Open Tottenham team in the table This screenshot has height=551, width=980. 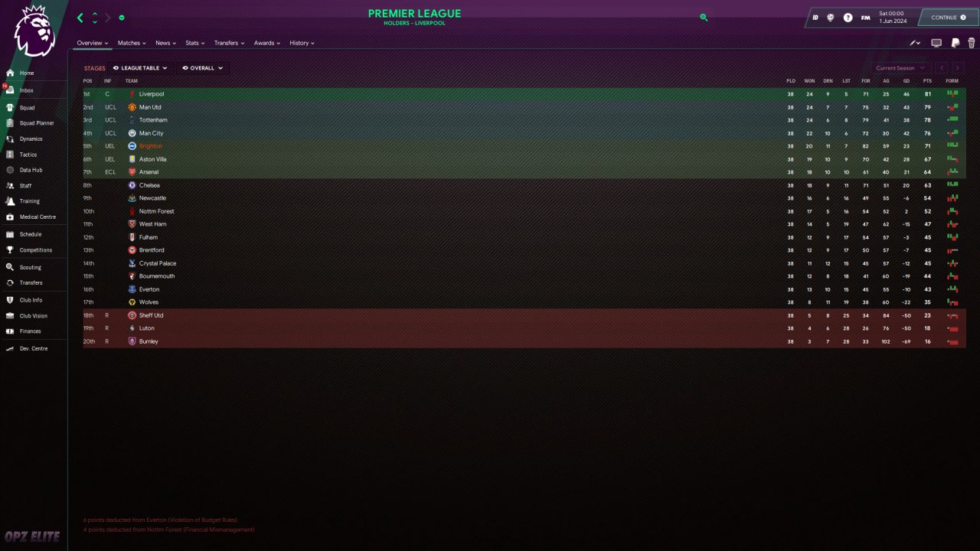[153, 120]
